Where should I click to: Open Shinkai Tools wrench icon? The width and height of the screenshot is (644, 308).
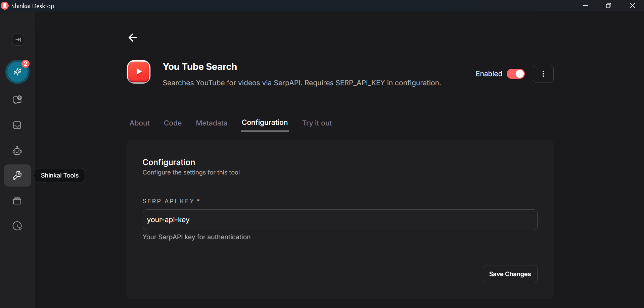17,175
